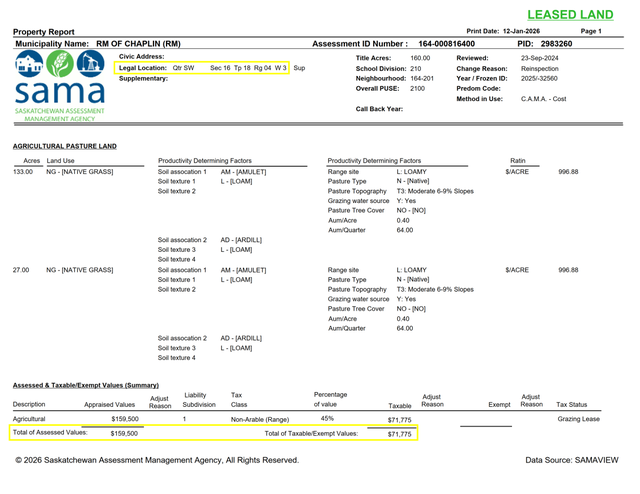Click the house and barn logo icon
This screenshot has height=494, width=640.
pyautogui.click(x=24, y=67)
